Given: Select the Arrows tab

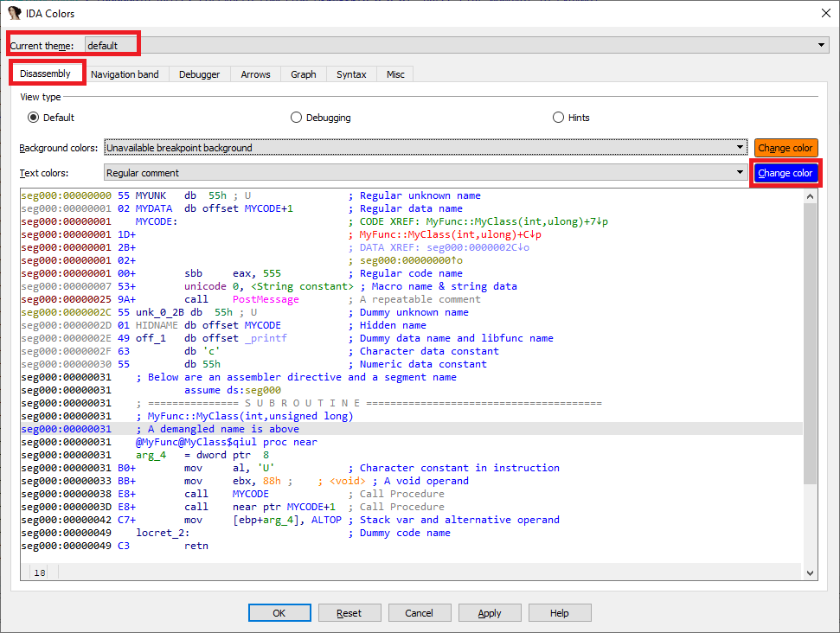Looking at the screenshot, I should (x=254, y=74).
